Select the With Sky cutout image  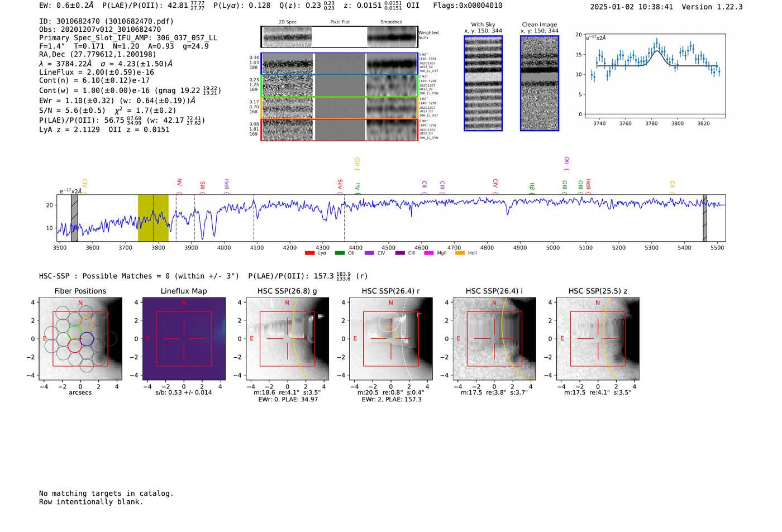(x=483, y=83)
